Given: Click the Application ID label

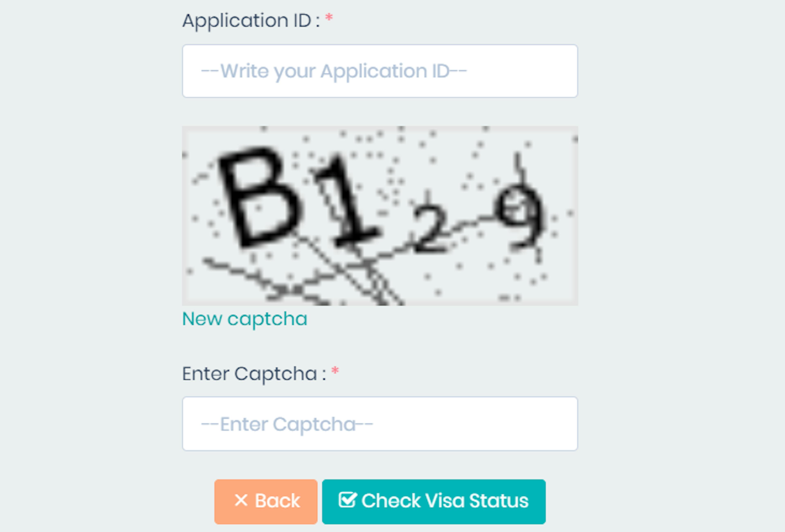Looking at the screenshot, I should pyautogui.click(x=251, y=21).
